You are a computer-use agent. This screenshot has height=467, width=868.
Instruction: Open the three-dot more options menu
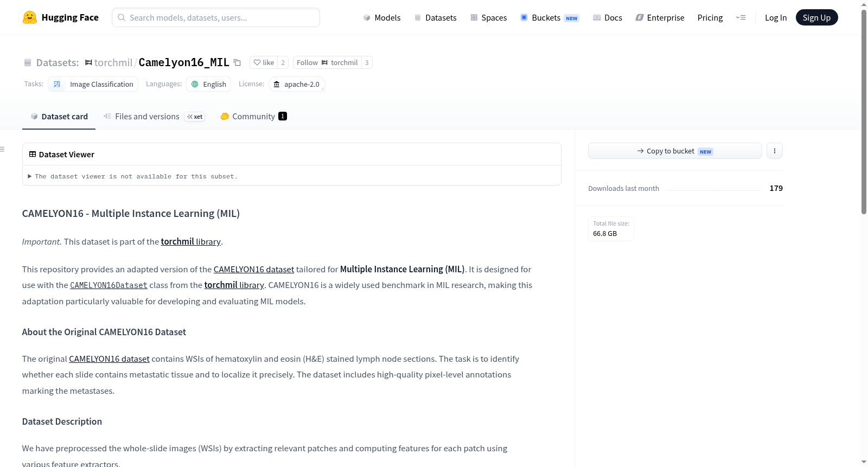(775, 151)
